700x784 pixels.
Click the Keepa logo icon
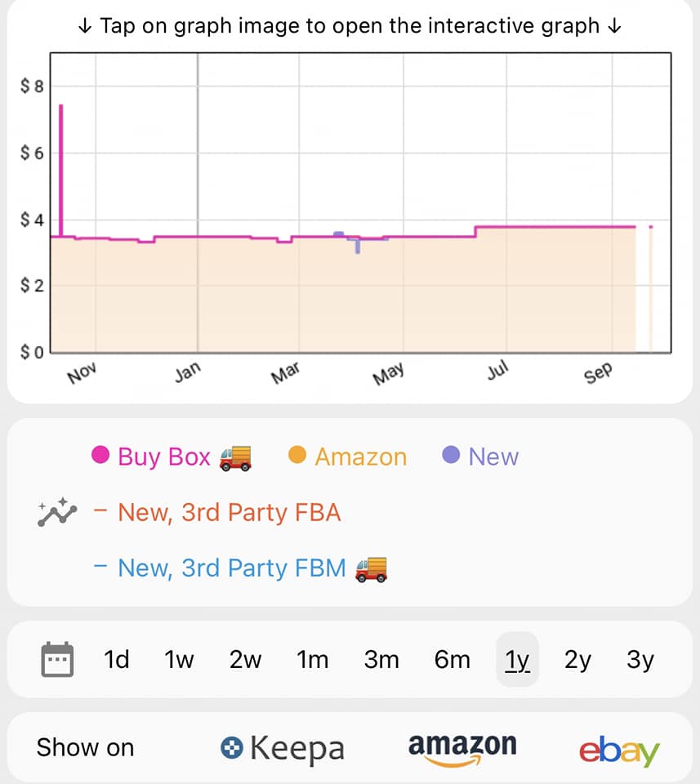[x=231, y=748]
